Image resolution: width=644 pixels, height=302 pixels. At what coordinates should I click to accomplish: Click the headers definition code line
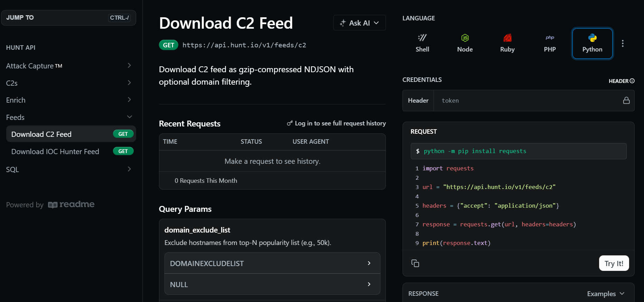(491, 206)
